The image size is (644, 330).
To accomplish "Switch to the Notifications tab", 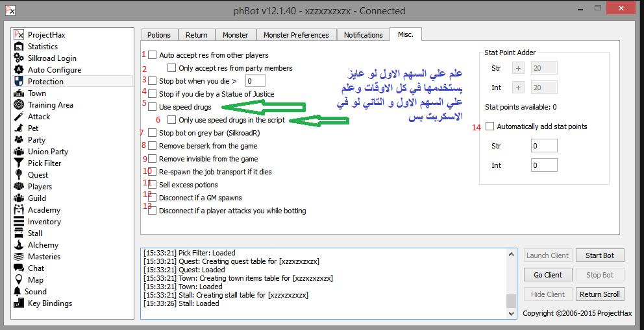I will coord(363,35).
